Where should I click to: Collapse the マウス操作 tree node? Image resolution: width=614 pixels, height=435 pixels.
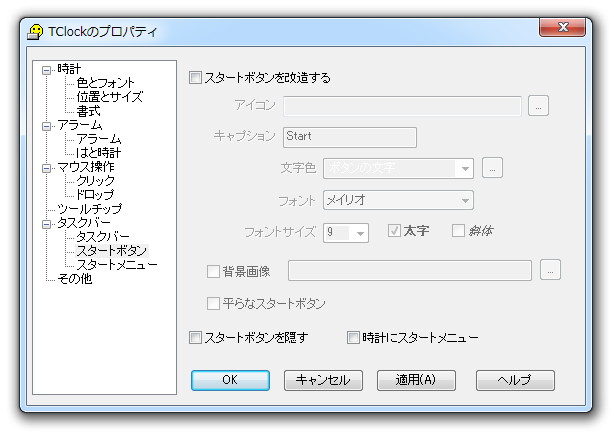click(x=47, y=168)
